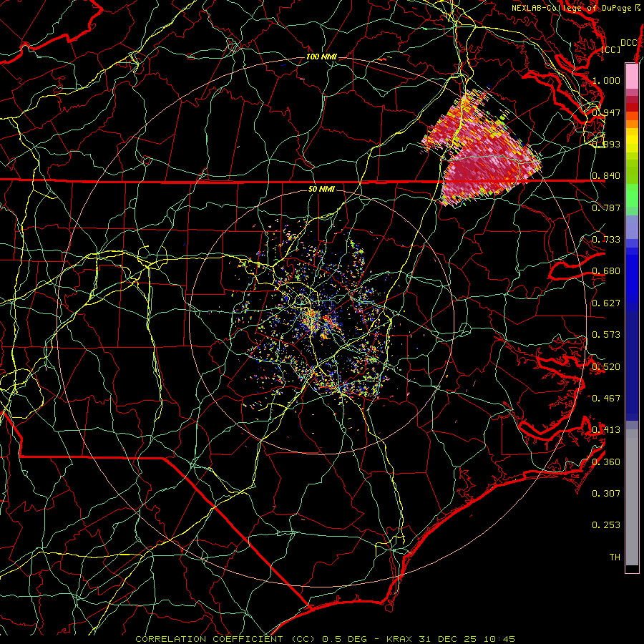The height and width of the screenshot is (644, 644).
Task: Click the TH threshold label
Action: (615, 557)
